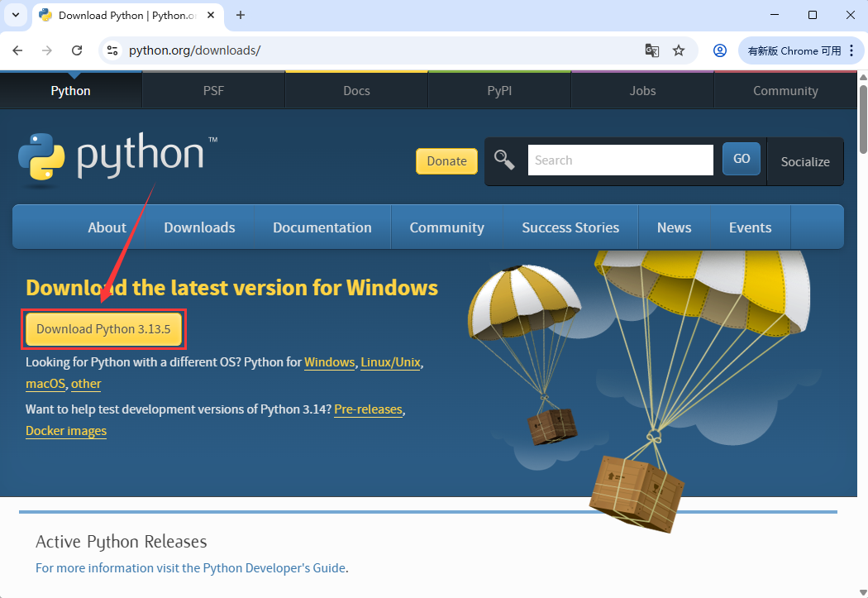Click the Google Translate icon in address bar

[x=651, y=50]
